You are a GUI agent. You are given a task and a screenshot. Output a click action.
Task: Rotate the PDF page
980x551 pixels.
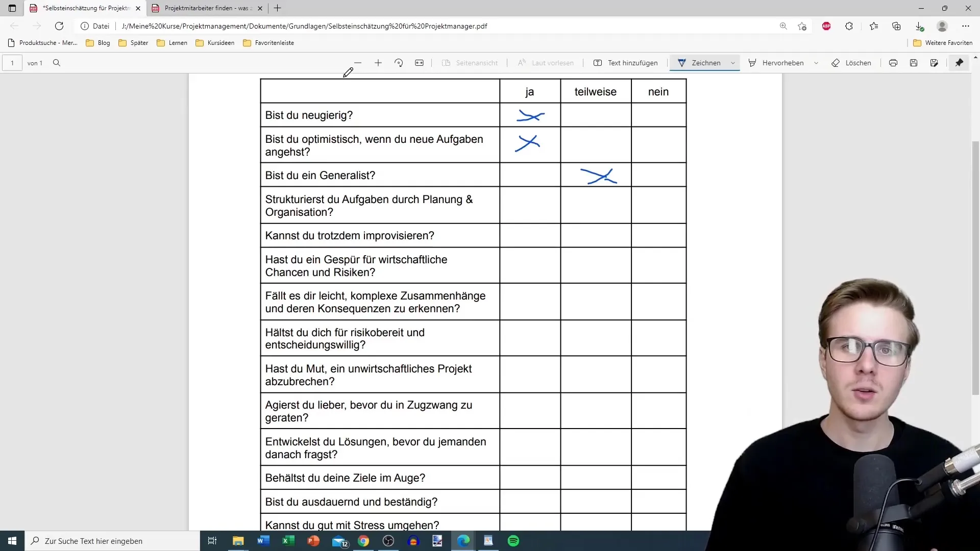pos(399,63)
